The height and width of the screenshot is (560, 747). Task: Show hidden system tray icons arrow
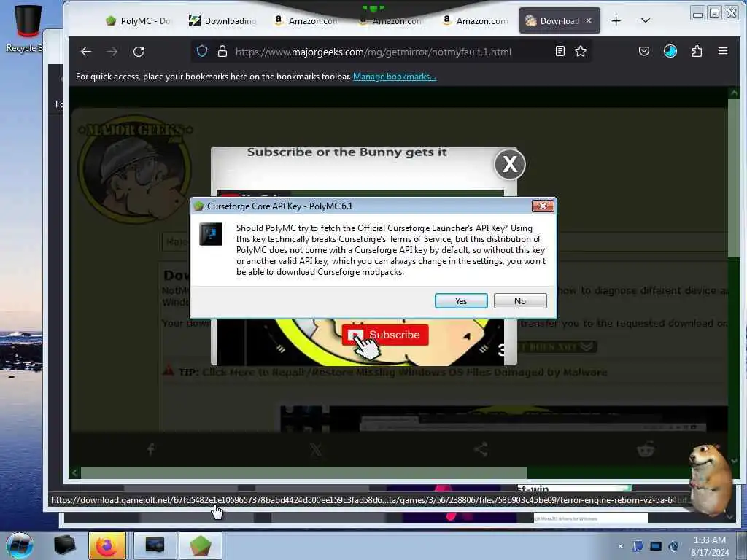(x=620, y=547)
